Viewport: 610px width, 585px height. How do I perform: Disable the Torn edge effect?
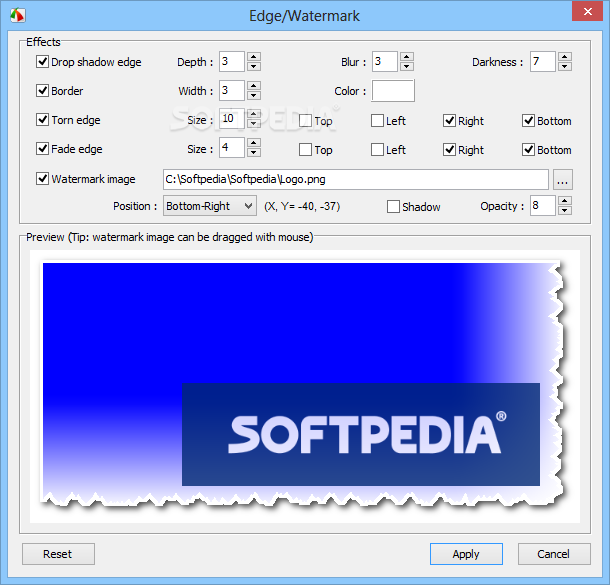click(42, 119)
